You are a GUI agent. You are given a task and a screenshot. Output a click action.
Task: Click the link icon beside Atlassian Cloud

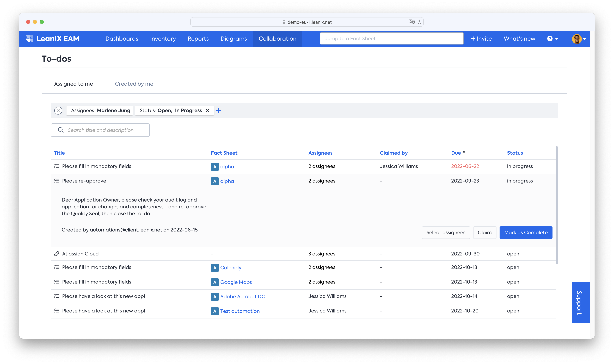coord(57,254)
